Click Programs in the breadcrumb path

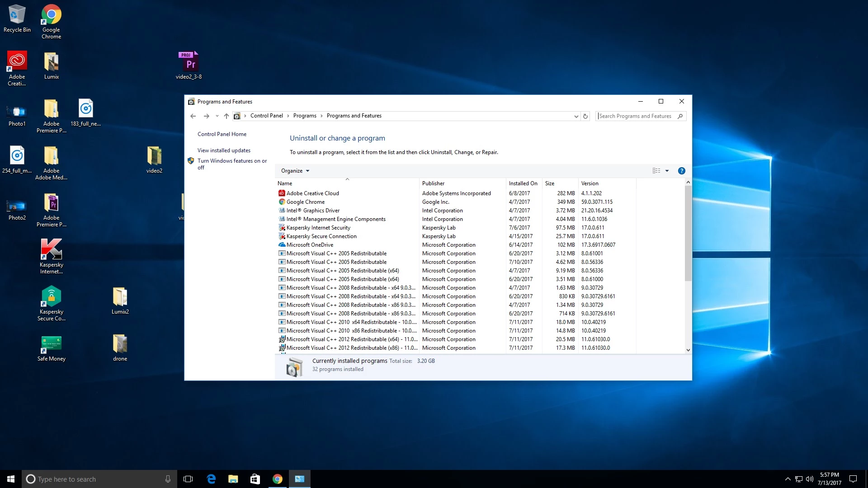pyautogui.click(x=305, y=116)
